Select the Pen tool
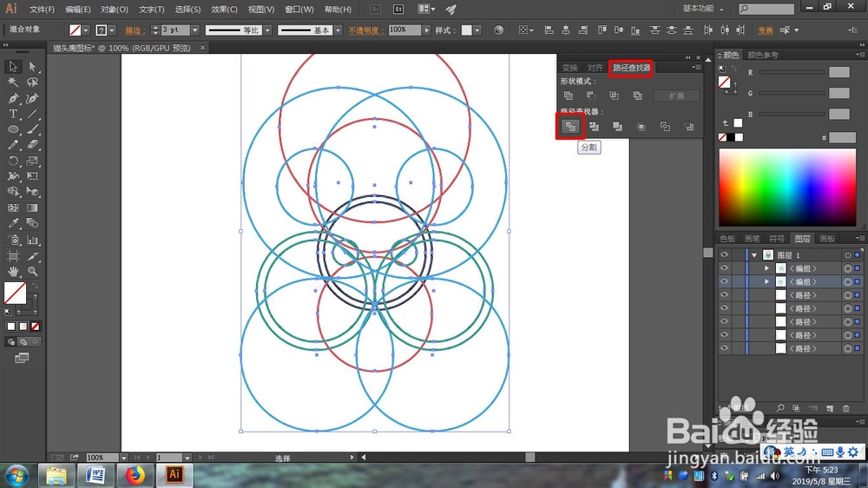This screenshot has width=868, height=488. click(x=13, y=99)
